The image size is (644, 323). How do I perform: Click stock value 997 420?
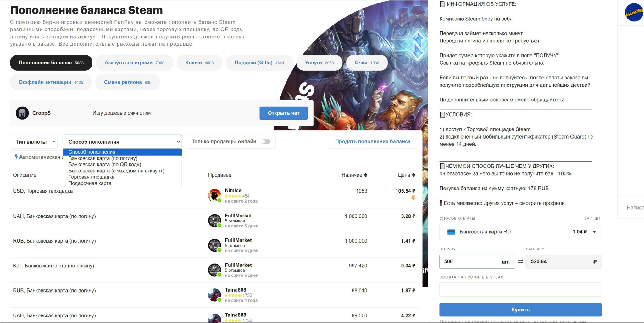pyautogui.click(x=358, y=266)
